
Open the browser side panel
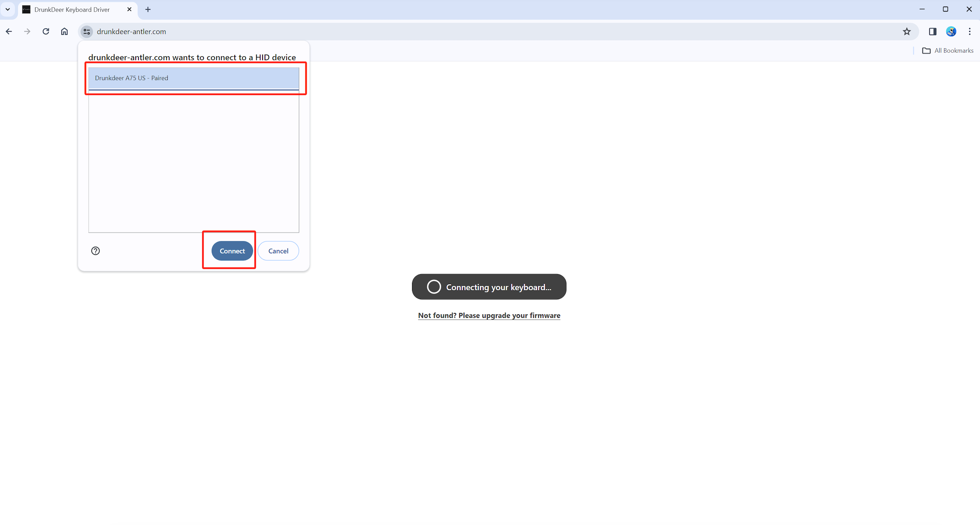pyautogui.click(x=933, y=32)
